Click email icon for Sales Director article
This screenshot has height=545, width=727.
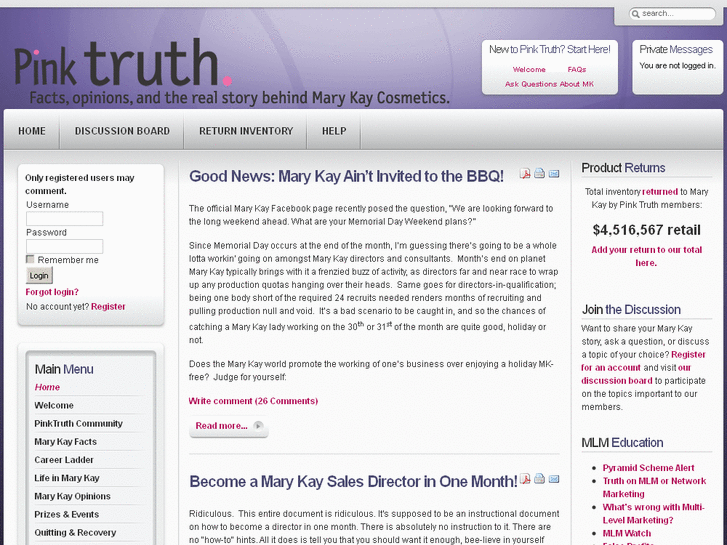tap(554, 479)
